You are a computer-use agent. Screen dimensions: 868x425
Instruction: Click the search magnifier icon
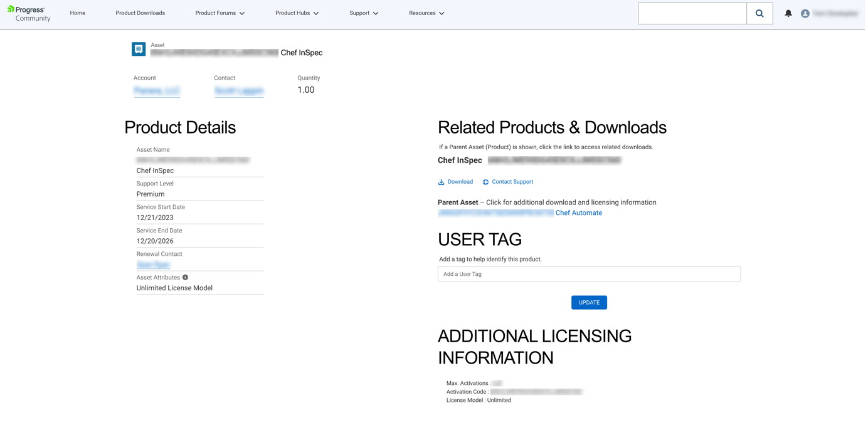pos(759,13)
